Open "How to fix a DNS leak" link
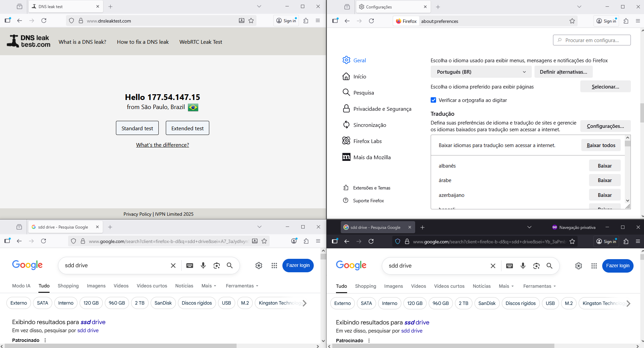Viewport: 644px width, 348px height. click(143, 42)
